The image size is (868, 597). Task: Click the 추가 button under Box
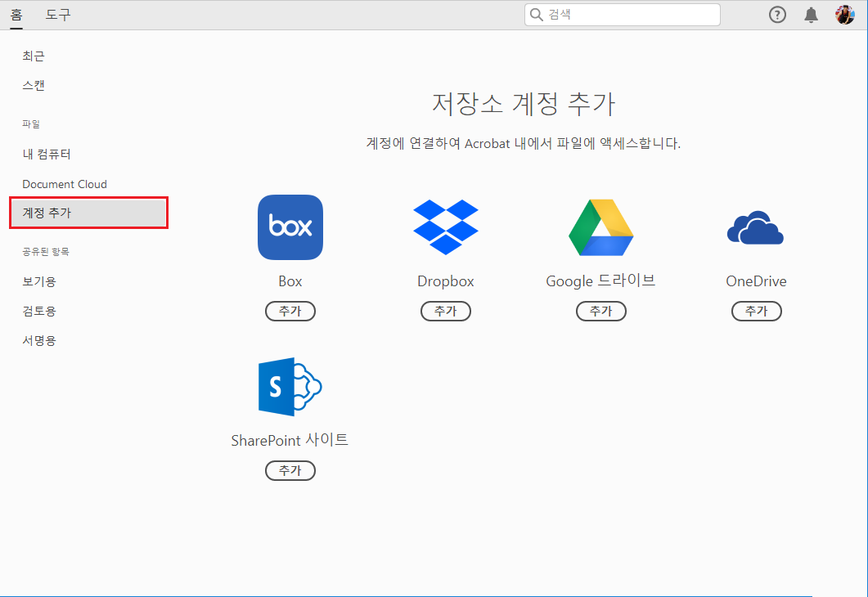[290, 311]
